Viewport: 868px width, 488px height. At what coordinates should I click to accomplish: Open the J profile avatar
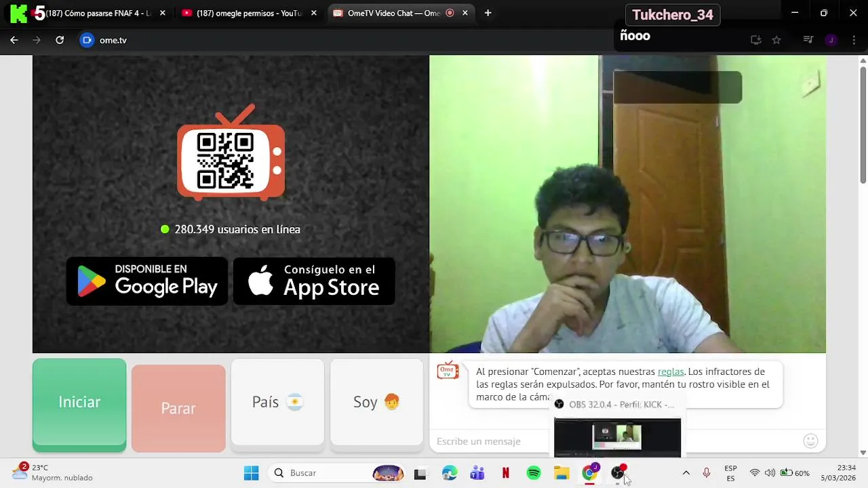click(x=831, y=40)
